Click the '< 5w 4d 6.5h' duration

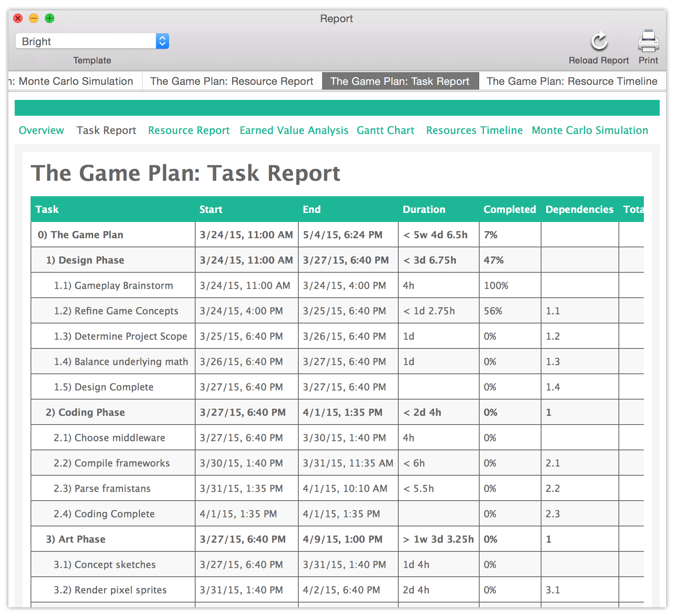coord(435,235)
